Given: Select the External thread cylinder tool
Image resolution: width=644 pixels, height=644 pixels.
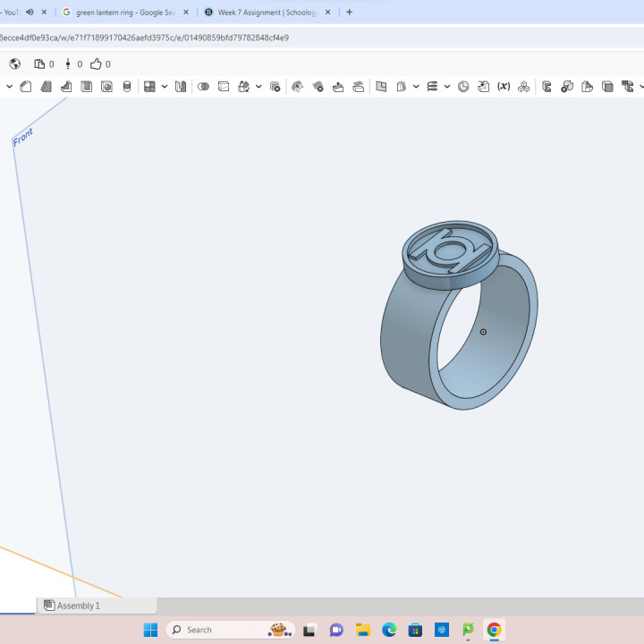Looking at the screenshot, I should [127, 87].
